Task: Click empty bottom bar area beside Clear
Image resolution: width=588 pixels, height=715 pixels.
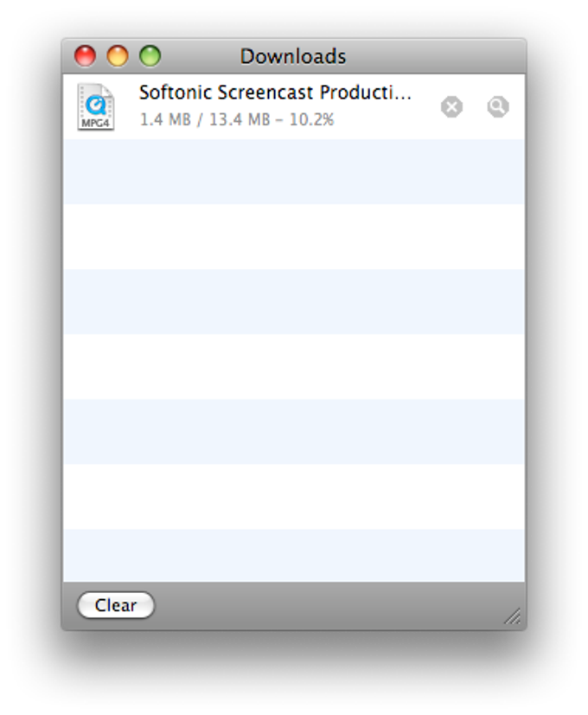Action: pos(329,605)
